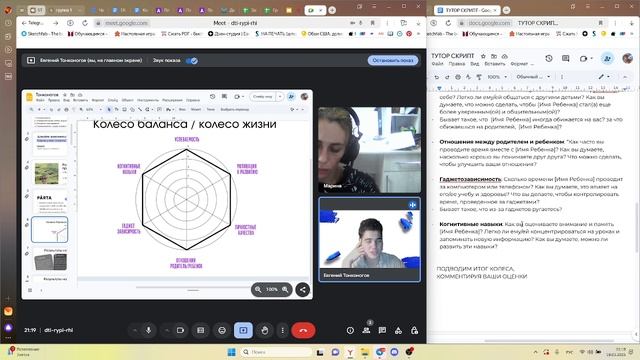Reload the Docs browser page
Viewport: 640px width, 360px height.
tap(448, 23)
